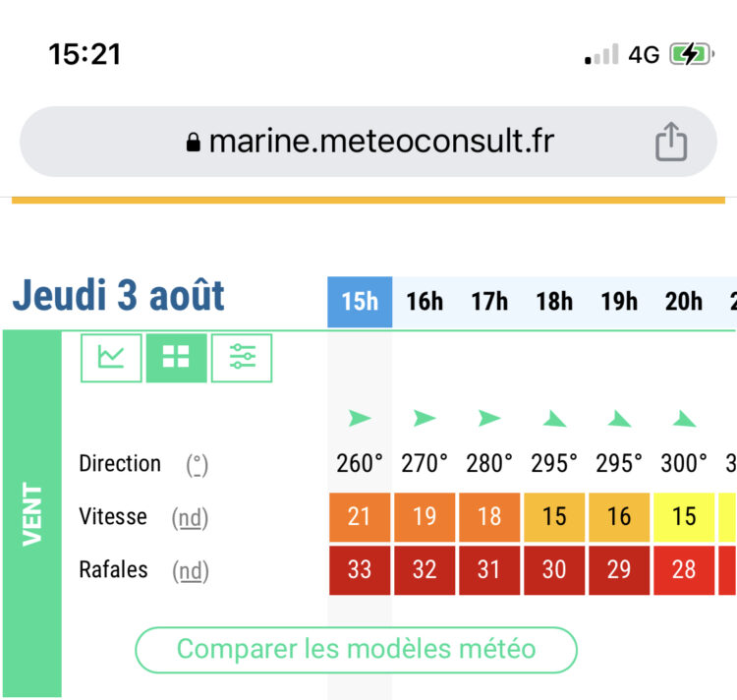This screenshot has height=700, width=737.
Task: Click the wind arrow above 295° at 18h
Action: pyautogui.click(x=554, y=419)
